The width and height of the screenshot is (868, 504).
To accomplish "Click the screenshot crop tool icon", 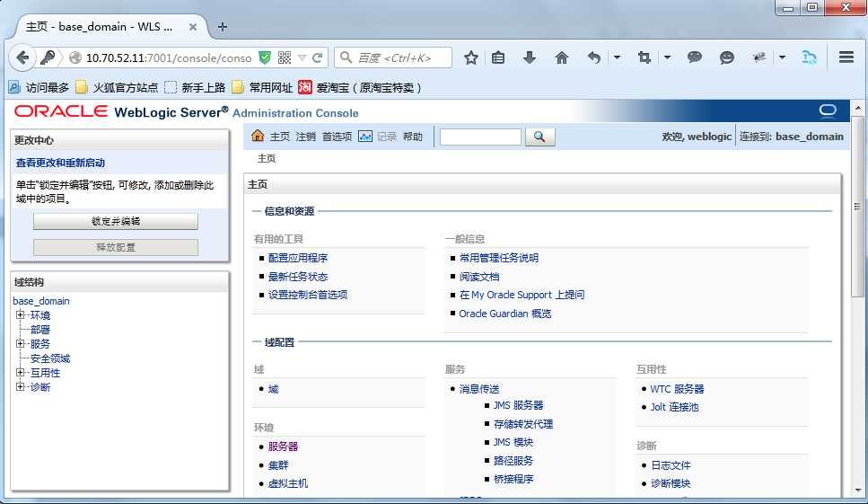I will point(644,57).
